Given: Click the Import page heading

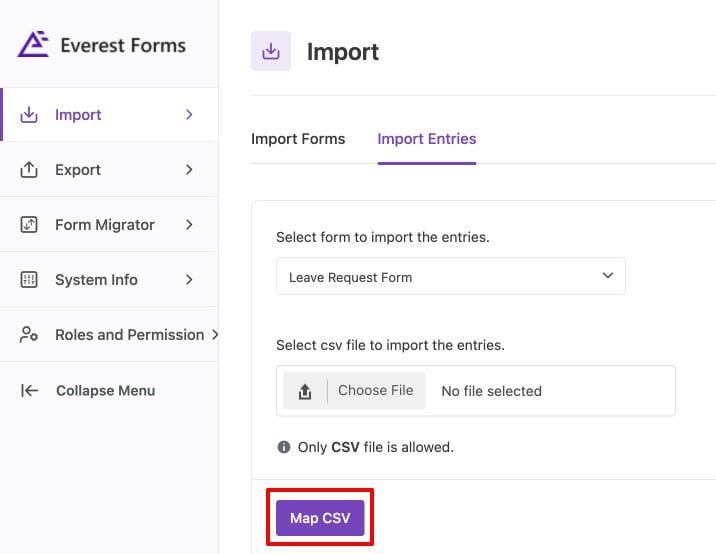Looking at the screenshot, I should (343, 52).
